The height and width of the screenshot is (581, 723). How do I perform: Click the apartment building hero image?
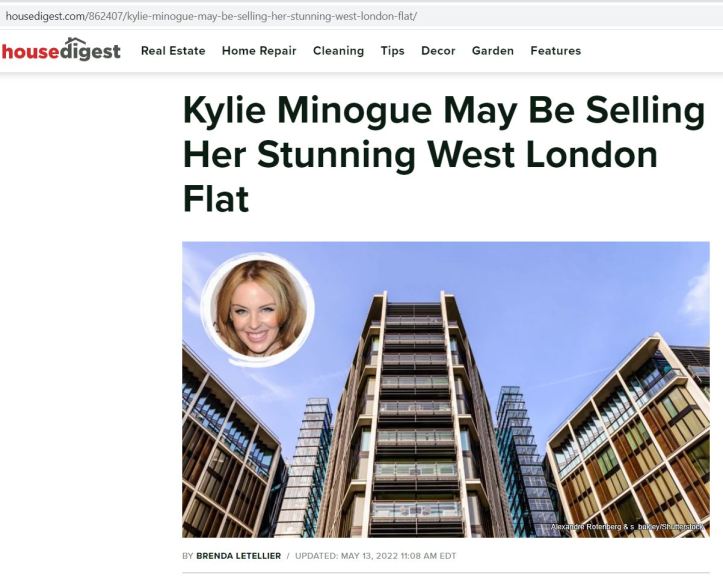click(x=445, y=389)
